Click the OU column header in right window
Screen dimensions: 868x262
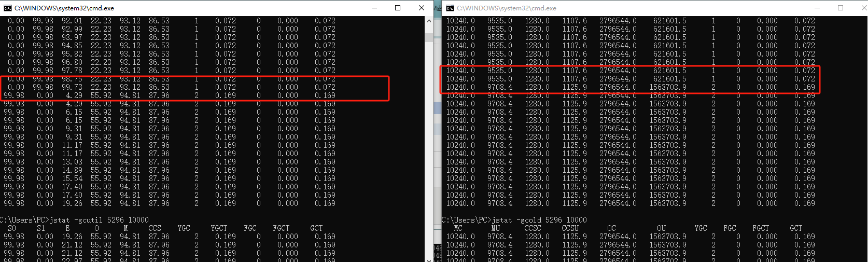point(661,228)
